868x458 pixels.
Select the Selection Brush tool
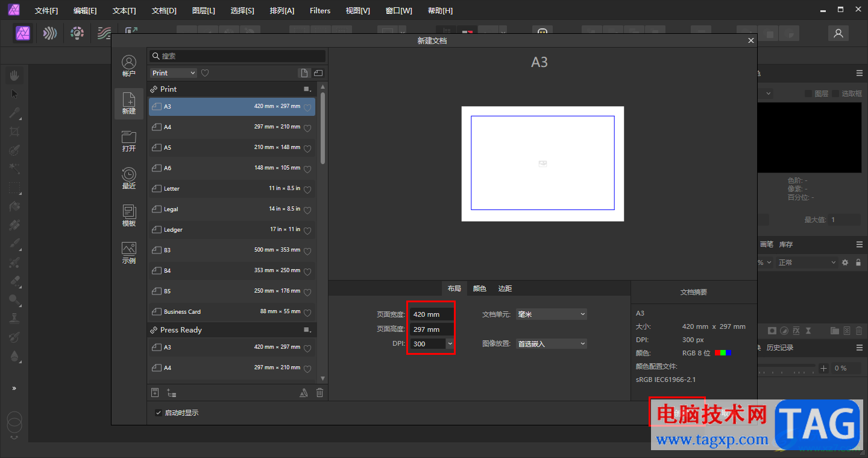(14, 150)
